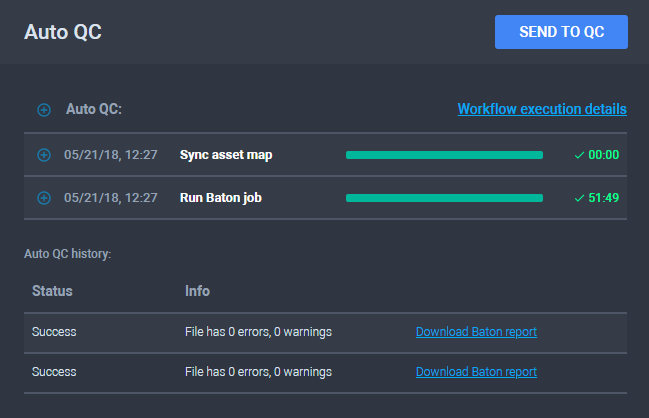The height and width of the screenshot is (418, 649).
Task: Click the green checkmark beside 00:00
Action: pyautogui.click(x=579, y=155)
